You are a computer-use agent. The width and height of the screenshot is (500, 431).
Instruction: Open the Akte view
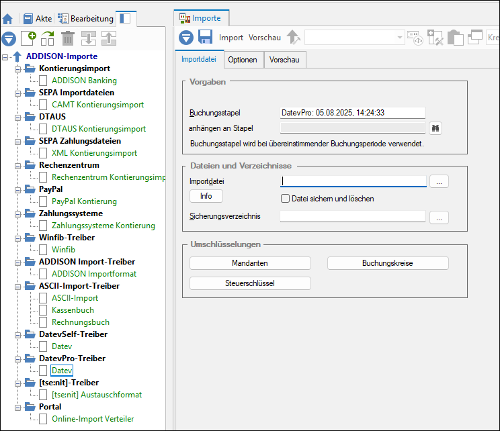(38, 19)
